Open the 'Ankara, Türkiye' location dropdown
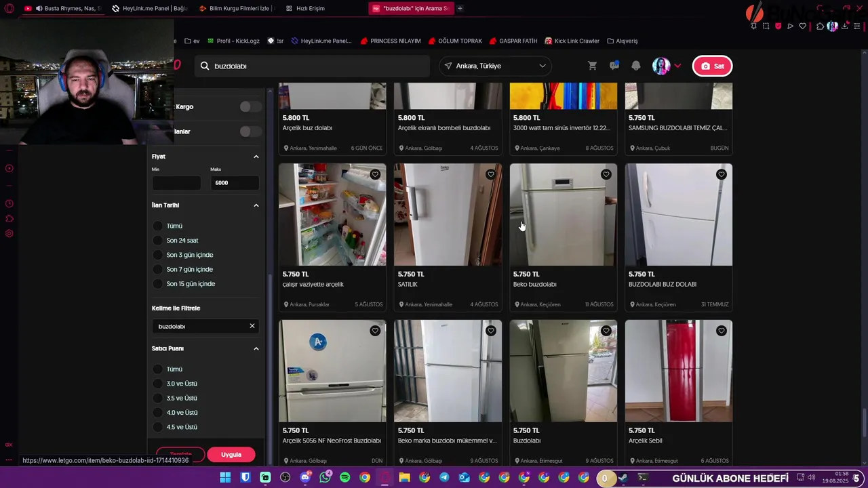 pyautogui.click(x=495, y=66)
